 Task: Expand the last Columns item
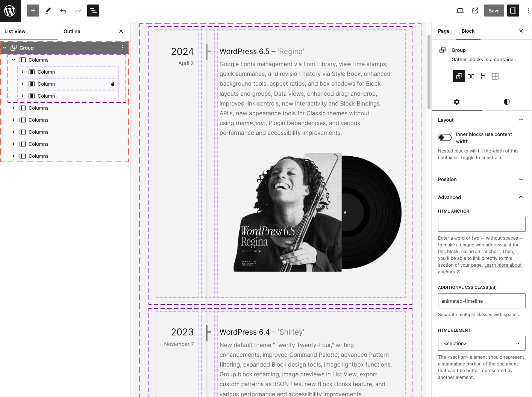[x=14, y=156]
